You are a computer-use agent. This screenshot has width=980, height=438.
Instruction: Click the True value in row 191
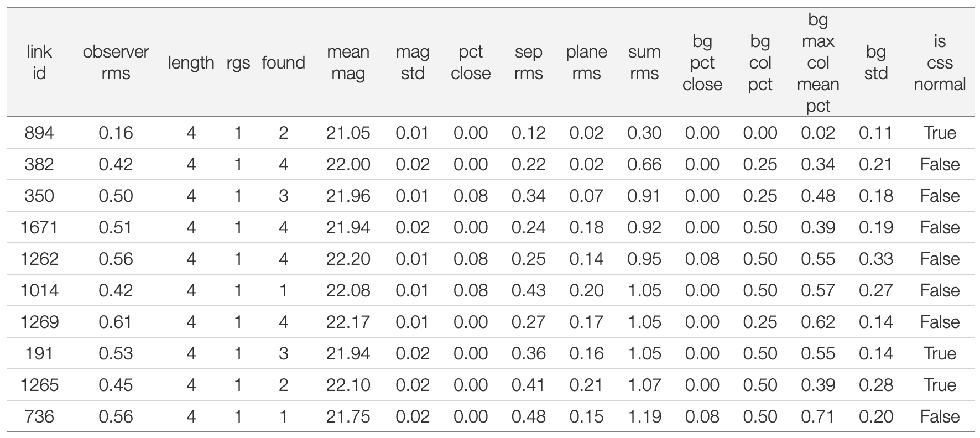tap(940, 353)
